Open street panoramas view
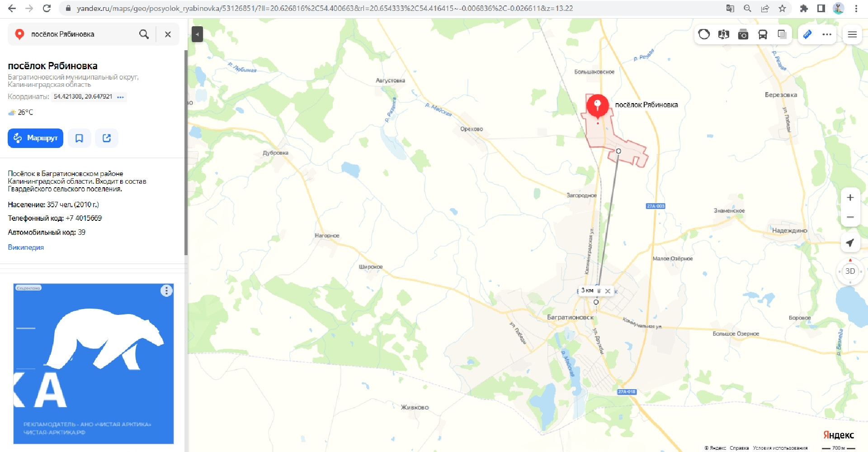The height and width of the screenshot is (452, 868). click(x=723, y=34)
